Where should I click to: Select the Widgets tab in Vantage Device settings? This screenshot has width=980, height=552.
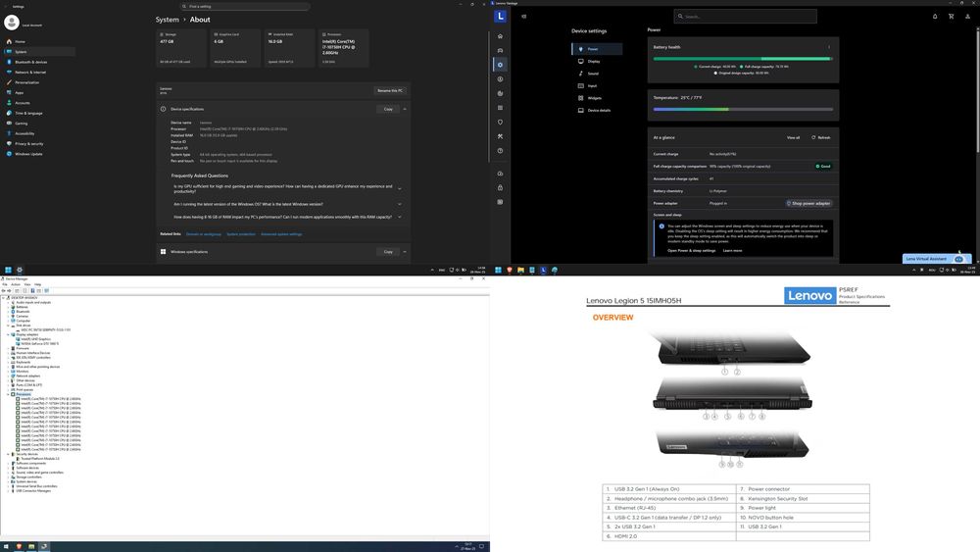click(597, 98)
